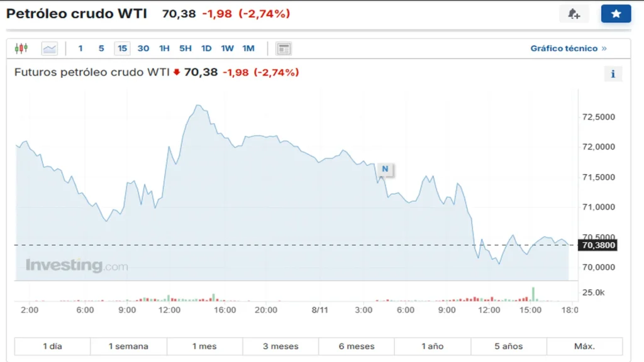Click the Investing.com watermark logo
The height and width of the screenshot is (362, 644).
(77, 265)
